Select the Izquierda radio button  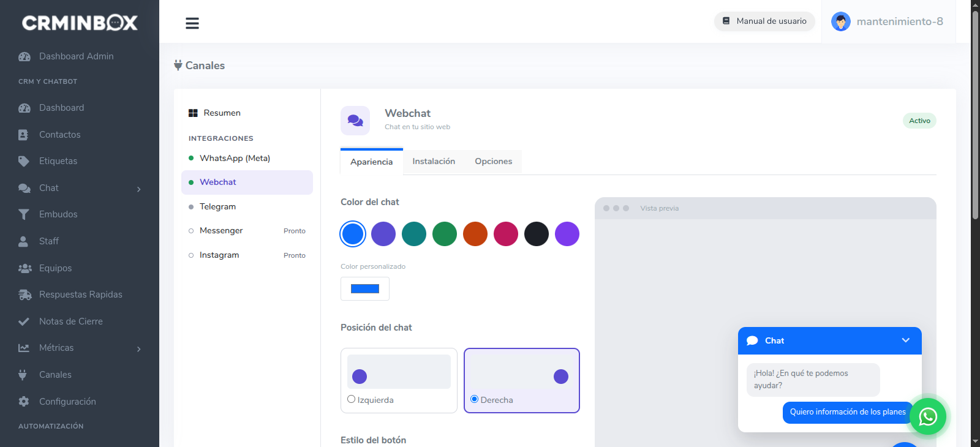tap(352, 399)
